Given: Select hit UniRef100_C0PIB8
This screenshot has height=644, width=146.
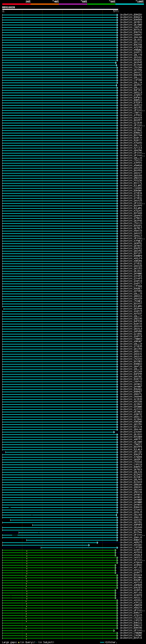Looking at the screenshot, I should (x=131, y=80).
